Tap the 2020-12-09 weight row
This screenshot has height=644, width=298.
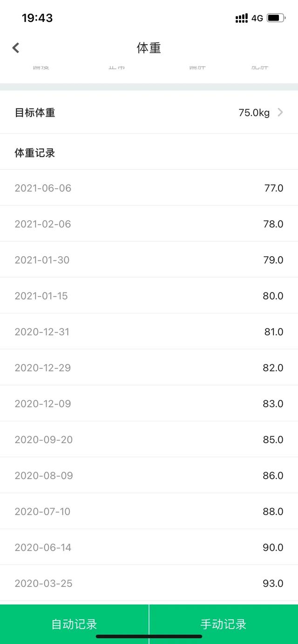pos(149,403)
